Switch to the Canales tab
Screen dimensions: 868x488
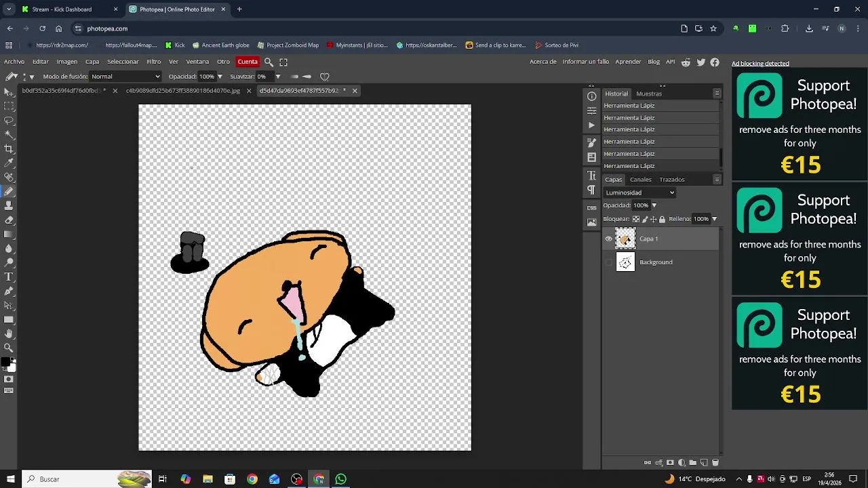pyautogui.click(x=641, y=180)
